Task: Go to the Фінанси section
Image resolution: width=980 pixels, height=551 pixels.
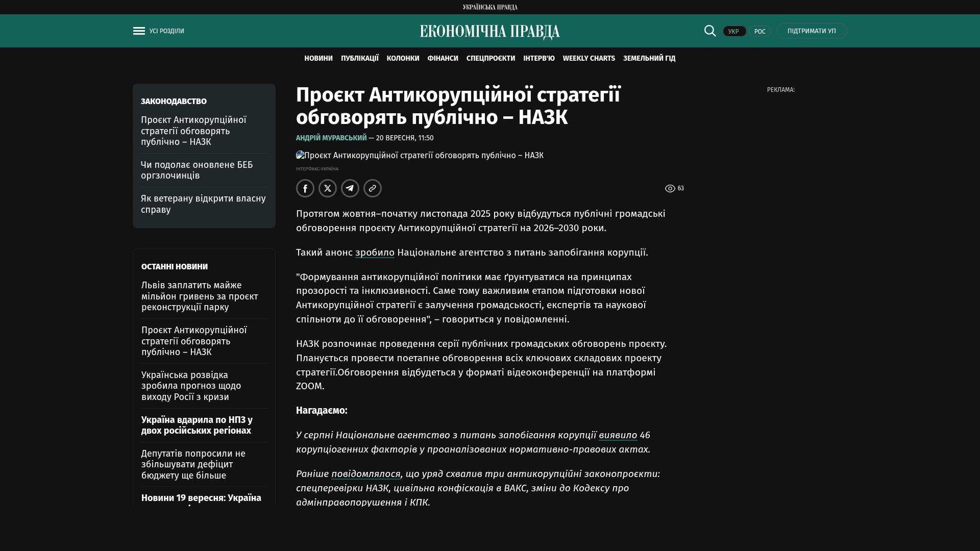Action: pyautogui.click(x=443, y=59)
